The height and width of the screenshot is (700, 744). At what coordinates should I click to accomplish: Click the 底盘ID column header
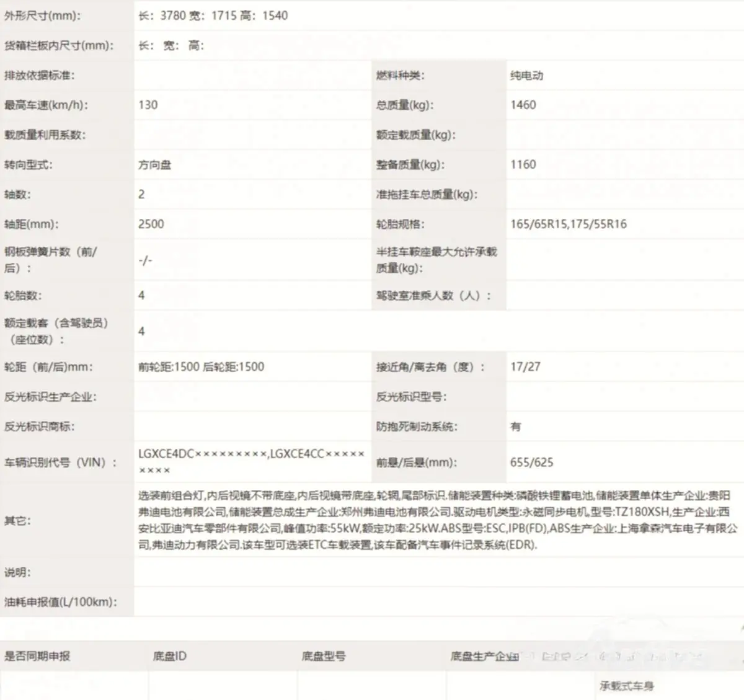click(x=169, y=655)
